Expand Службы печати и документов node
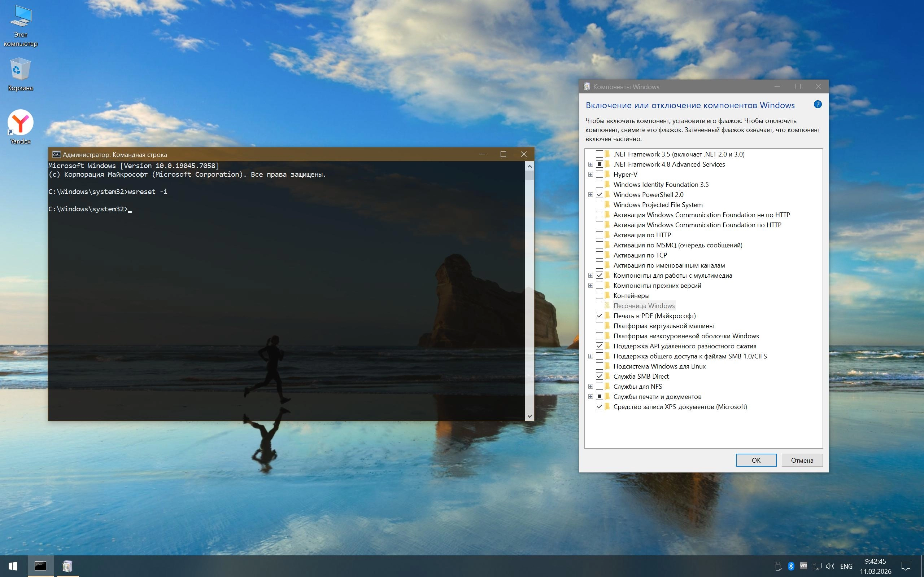Image resolution: width=924 pixels, height=577 pixels. (590, 396)
